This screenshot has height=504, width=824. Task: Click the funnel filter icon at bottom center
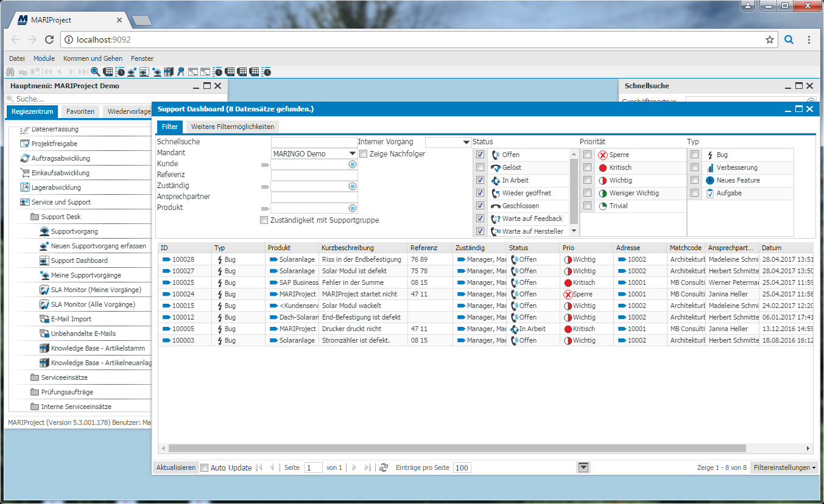[x=583, y=467]
